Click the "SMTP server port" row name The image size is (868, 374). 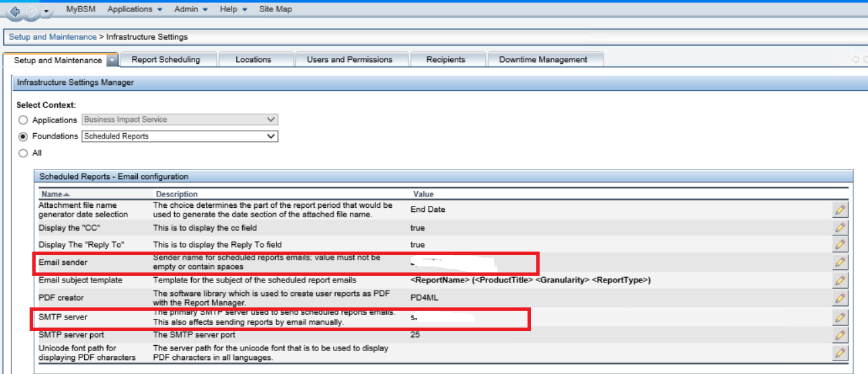(71, 334)
